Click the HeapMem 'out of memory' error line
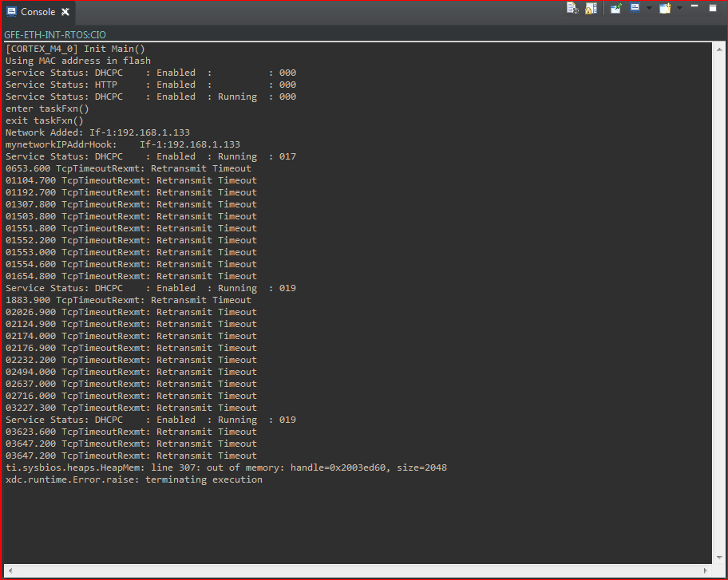 [x=226, y=468]
